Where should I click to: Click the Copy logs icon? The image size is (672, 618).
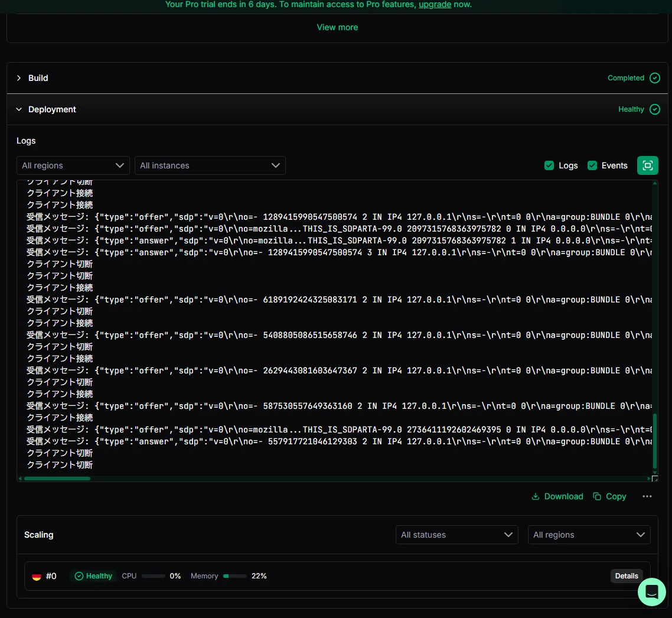tap(597, 496)
